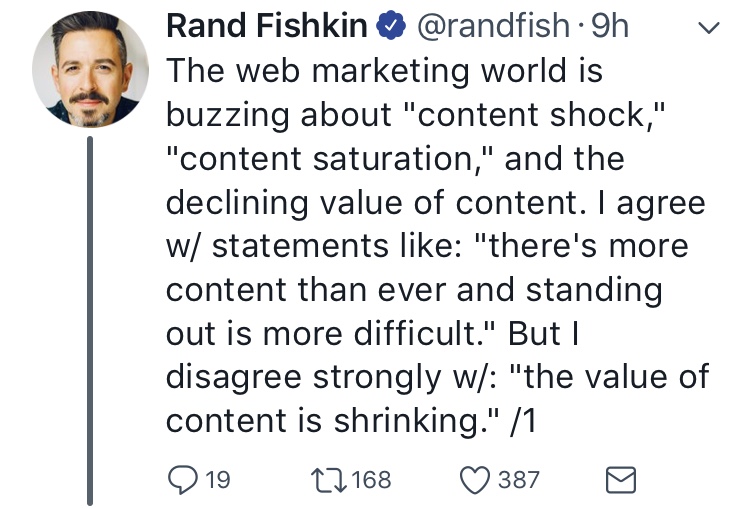Like the tweet with the heart icon
This screenshot has width=750, height=509.
(474, 480)
